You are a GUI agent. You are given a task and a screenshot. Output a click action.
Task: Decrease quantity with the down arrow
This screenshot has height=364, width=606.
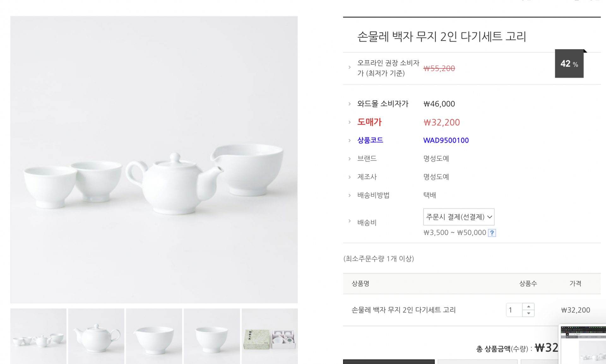tap(528, 314)
